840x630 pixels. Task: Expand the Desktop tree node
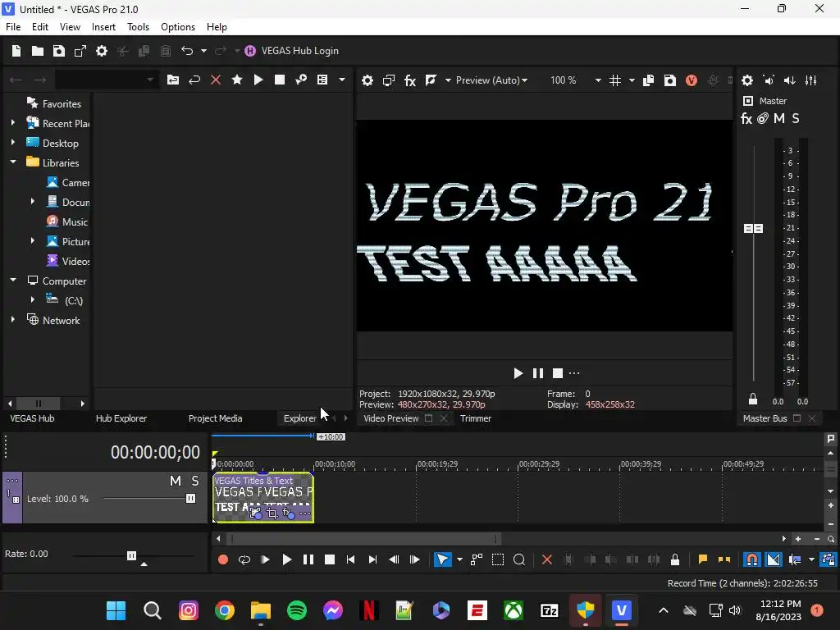pyautogui.click(x=13, y=143)
